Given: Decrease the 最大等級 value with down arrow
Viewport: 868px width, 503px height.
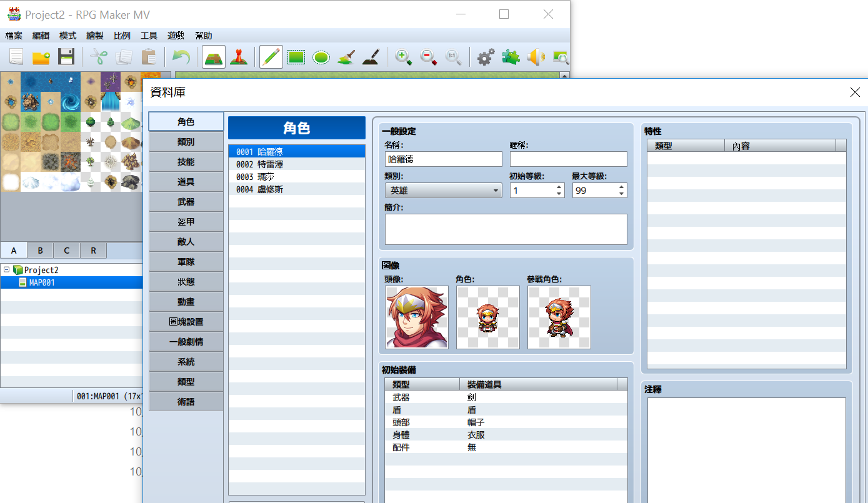Looking at the screenshot, I should pos(622,194).
